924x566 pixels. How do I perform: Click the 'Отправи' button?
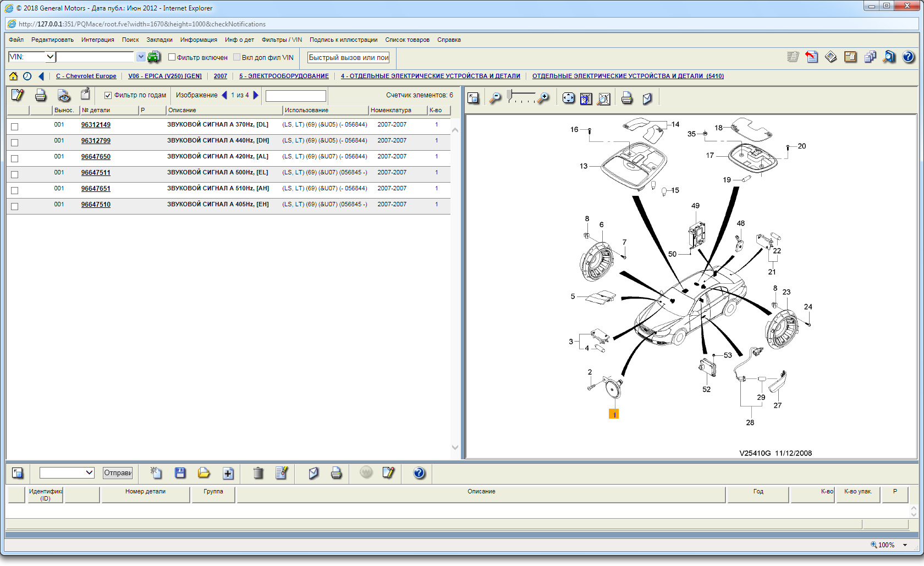118,472
